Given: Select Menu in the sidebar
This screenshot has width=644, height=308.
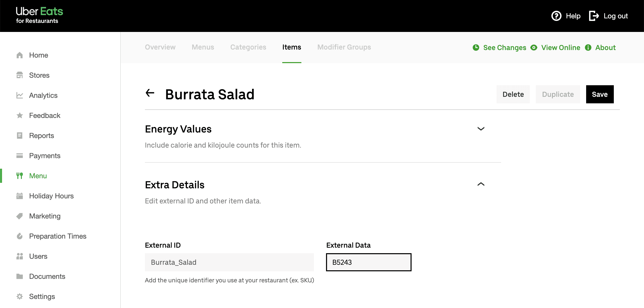Looking at the screenshot, I should (x=38, y=176).
